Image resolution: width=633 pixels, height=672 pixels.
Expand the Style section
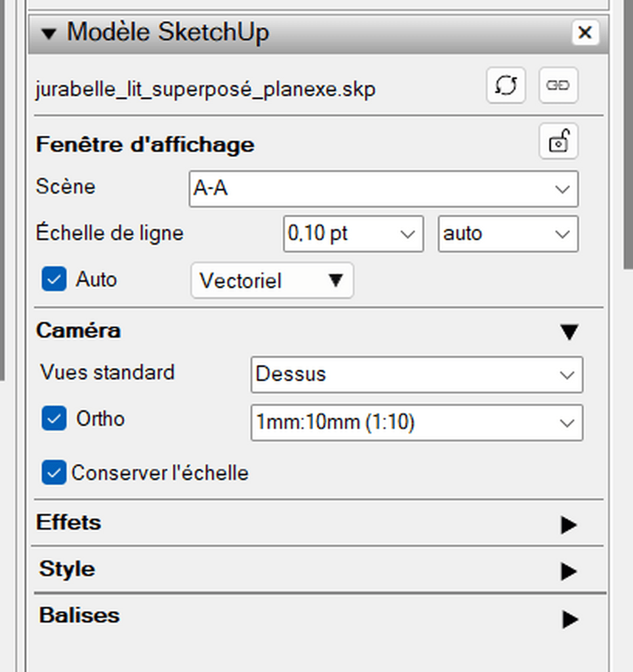(x=569, y=572)
